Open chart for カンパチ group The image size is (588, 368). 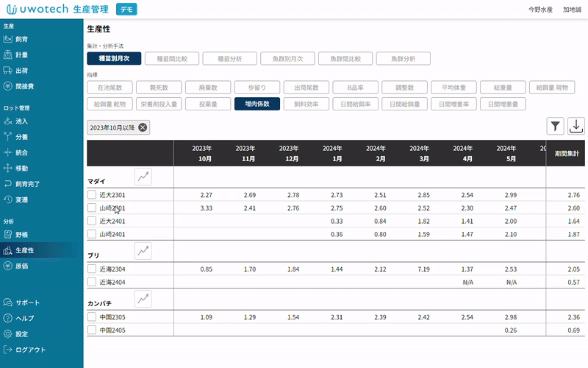pos(143,299)
